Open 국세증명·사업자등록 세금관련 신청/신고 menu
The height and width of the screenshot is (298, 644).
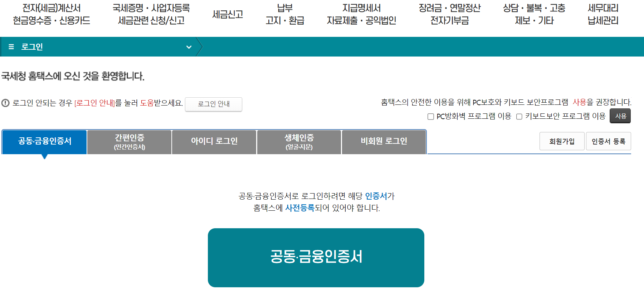(x=151, y=14)
